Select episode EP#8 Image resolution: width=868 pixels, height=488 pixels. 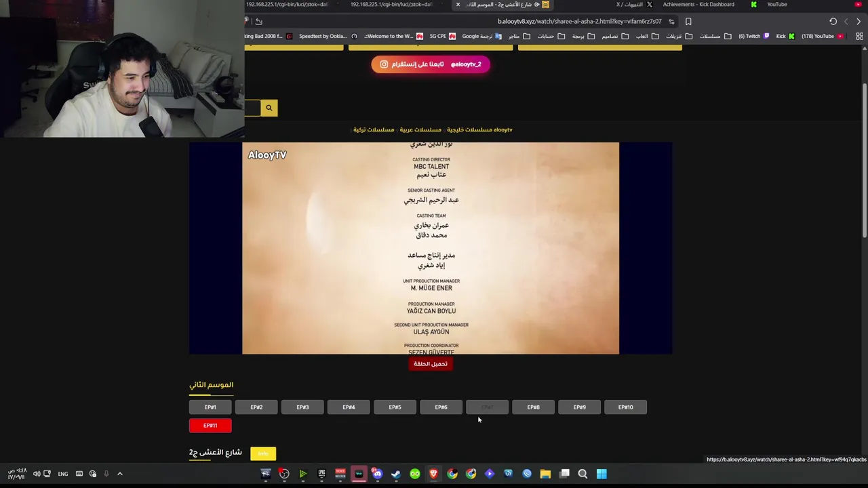[533, 407]
